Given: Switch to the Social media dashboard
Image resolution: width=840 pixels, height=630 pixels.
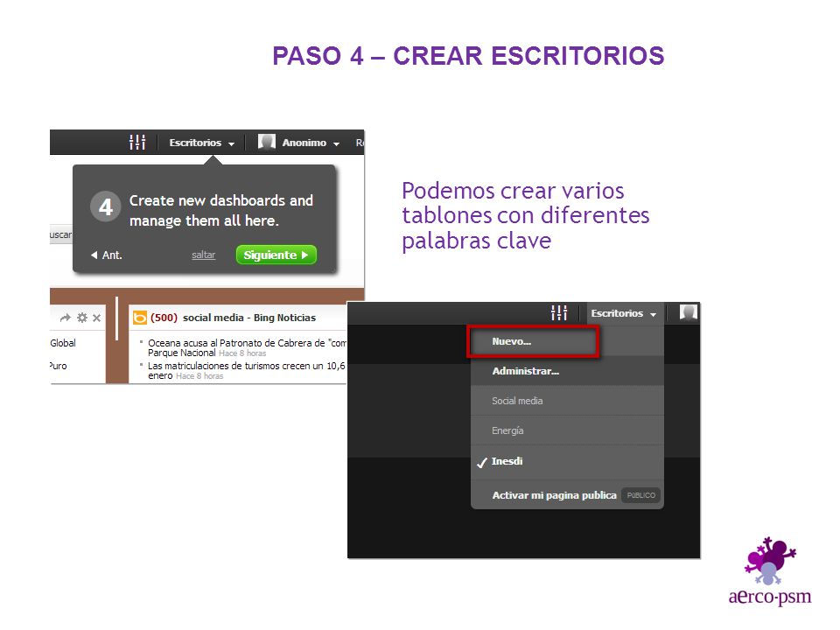Looking at the screenshot, I should click(567, 401).
